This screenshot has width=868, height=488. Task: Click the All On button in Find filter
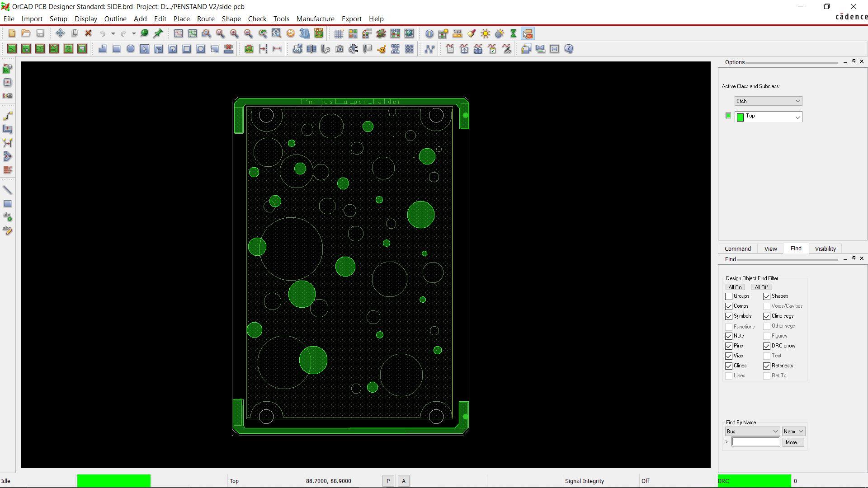735,286
